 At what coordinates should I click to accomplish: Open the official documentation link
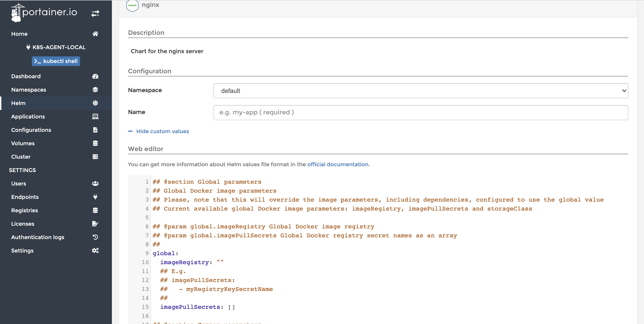tap(337, 164)
